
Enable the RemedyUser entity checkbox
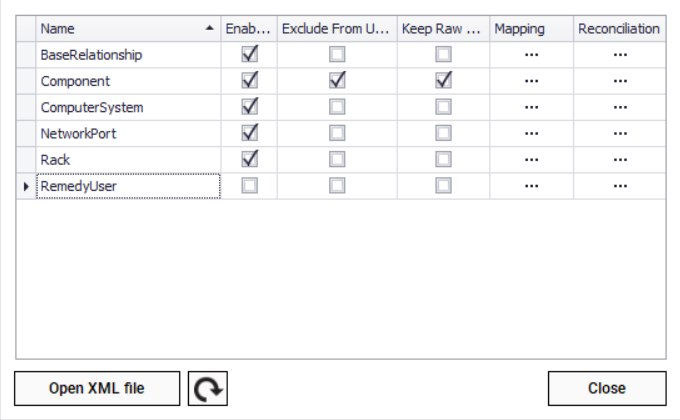250,185
